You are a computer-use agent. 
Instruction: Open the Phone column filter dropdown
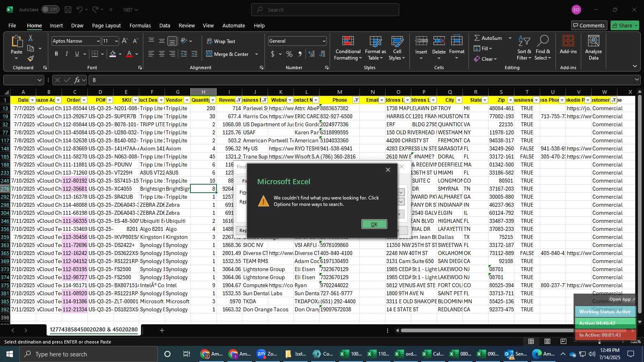tap(356, 100)
